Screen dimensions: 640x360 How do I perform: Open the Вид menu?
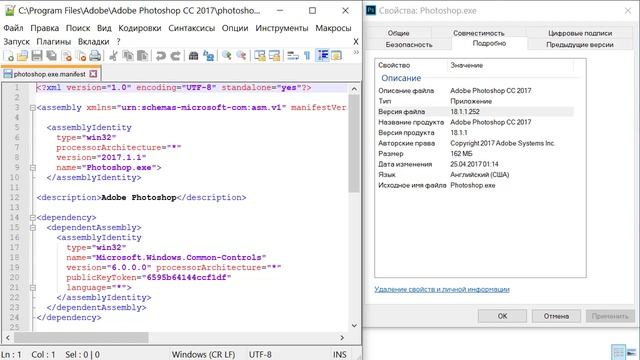(104, 28)
